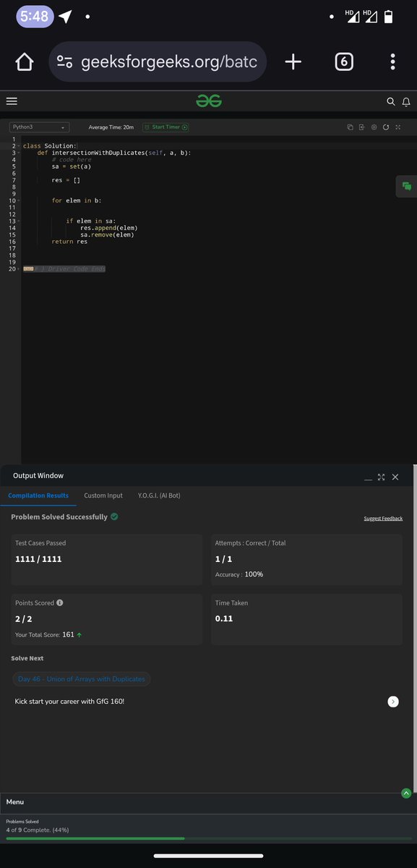Tap the 5:48 status bar clock

click(35, 16)
